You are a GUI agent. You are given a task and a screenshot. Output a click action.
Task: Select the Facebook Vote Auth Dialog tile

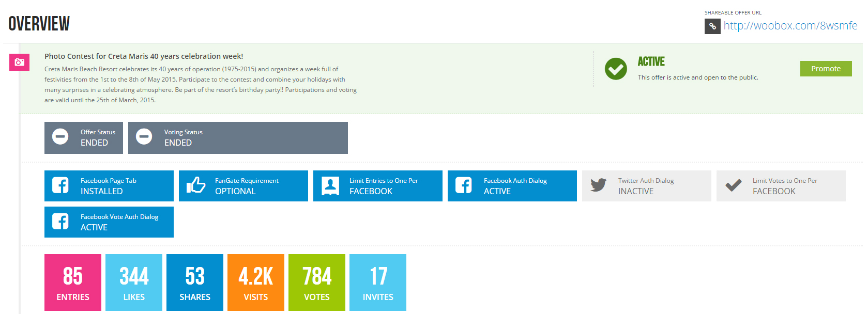coord(109,222)
